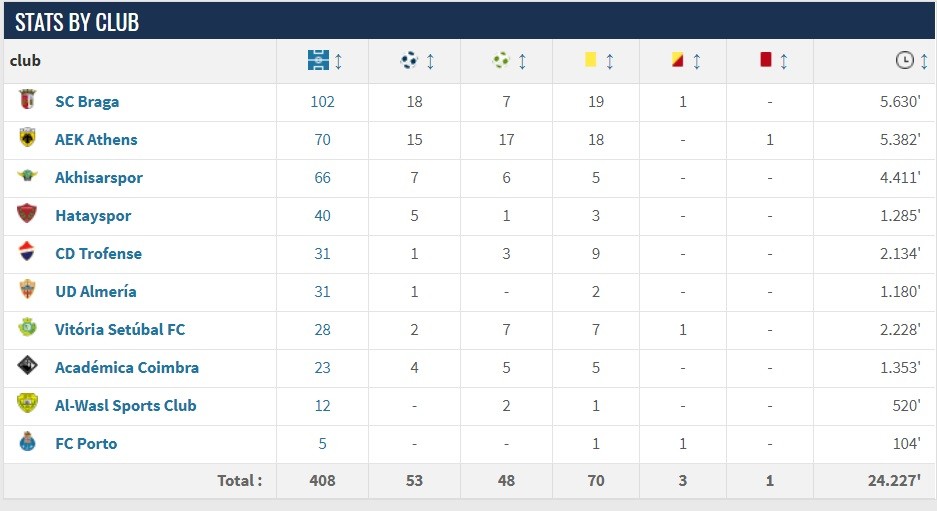The height and width of the screenshot is (511, 937).
Task: Click UD Almería crest thumbnail
Action: click(28, 291)
